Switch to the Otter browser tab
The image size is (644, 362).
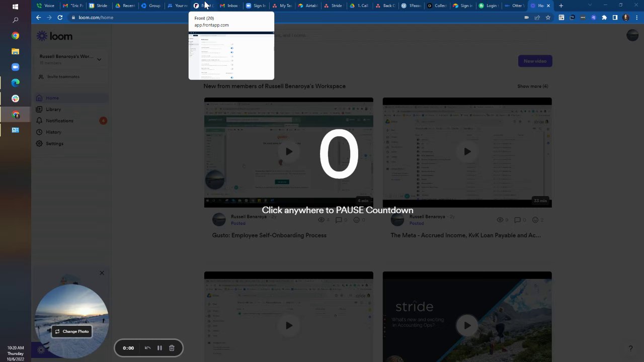click(x=514, y=6)
